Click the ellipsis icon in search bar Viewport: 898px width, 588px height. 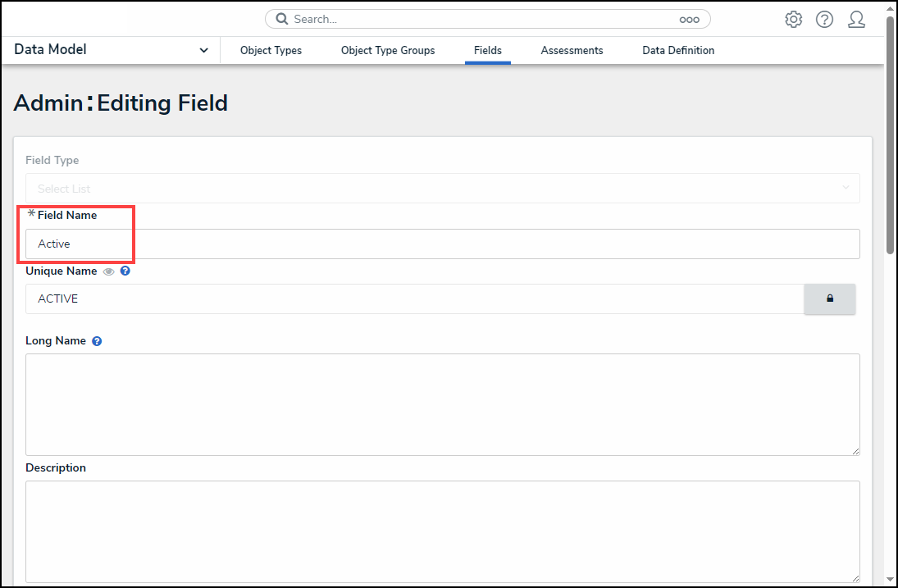[x=689, y=20]
